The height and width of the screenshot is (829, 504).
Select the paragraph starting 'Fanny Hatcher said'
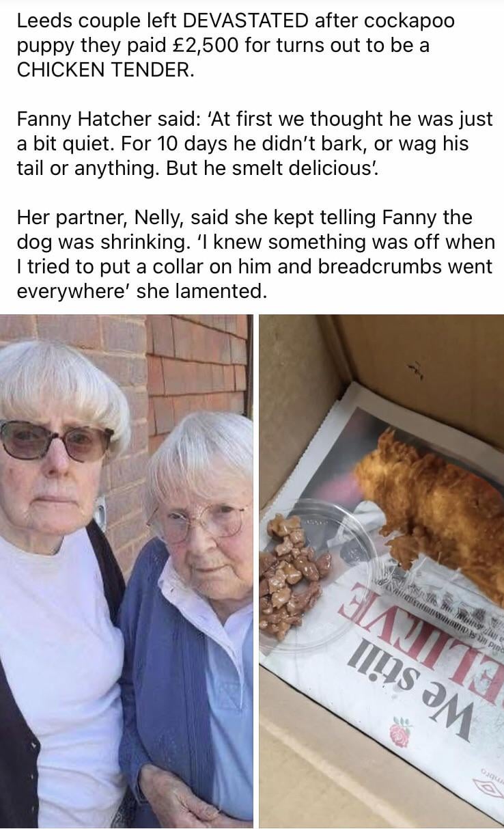(254, 144)
